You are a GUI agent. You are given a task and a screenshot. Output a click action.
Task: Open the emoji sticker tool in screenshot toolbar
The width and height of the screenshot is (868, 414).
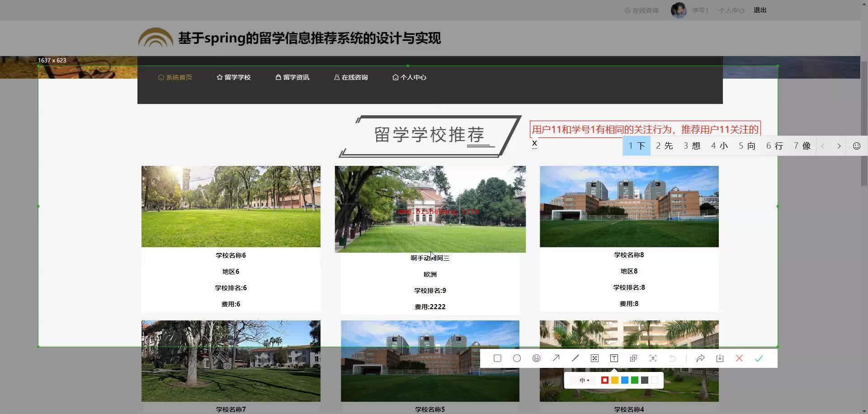click(536, 358)
